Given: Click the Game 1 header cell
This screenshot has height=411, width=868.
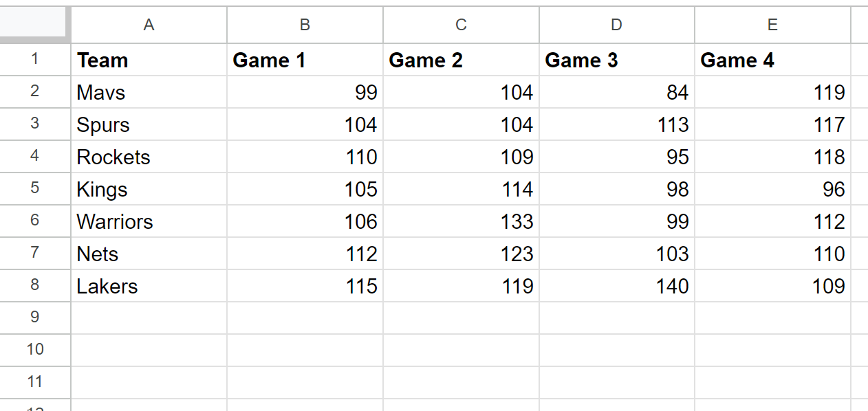Looking at the screenshot, I should pyautogui.click(x=305, y=60).
